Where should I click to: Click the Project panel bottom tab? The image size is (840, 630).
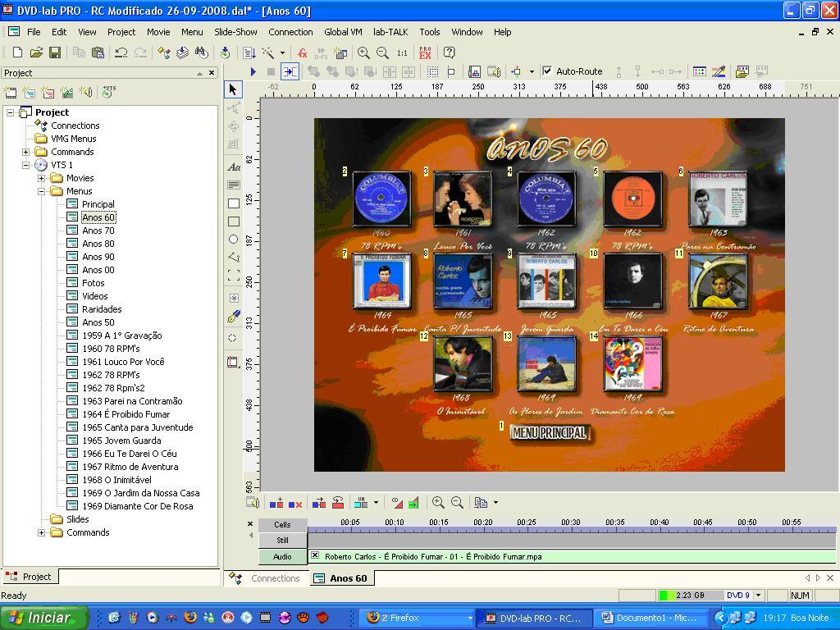pyautogui.click(x=30, y=577)
